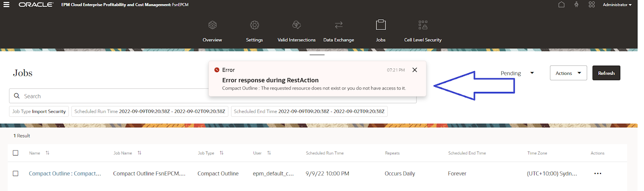This screenshot has width=644, height=191.
Task: Select the Overview label
Action: point(213,40)
